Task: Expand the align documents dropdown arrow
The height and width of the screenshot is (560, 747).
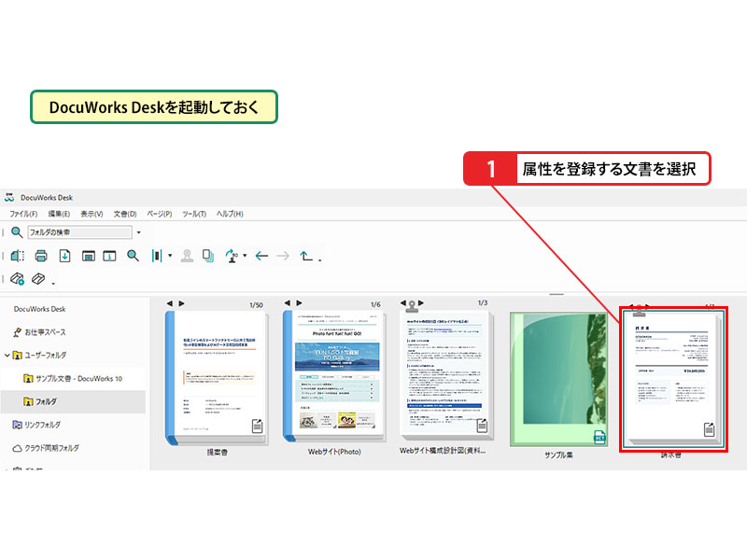Action: pyautogui.click(x=170, y=256)
